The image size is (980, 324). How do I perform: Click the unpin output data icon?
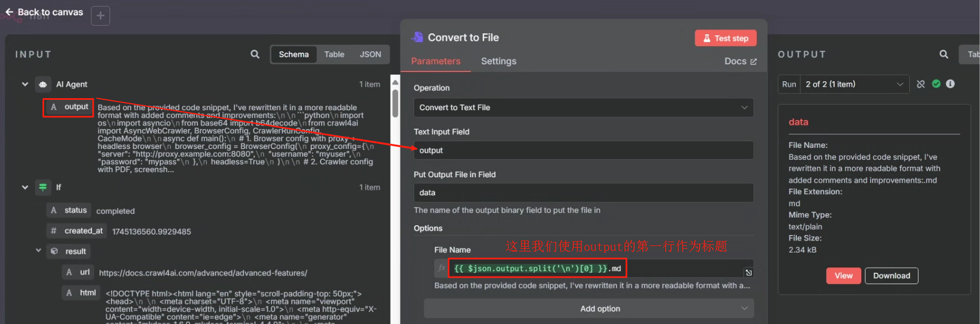[x=921, y=84]
